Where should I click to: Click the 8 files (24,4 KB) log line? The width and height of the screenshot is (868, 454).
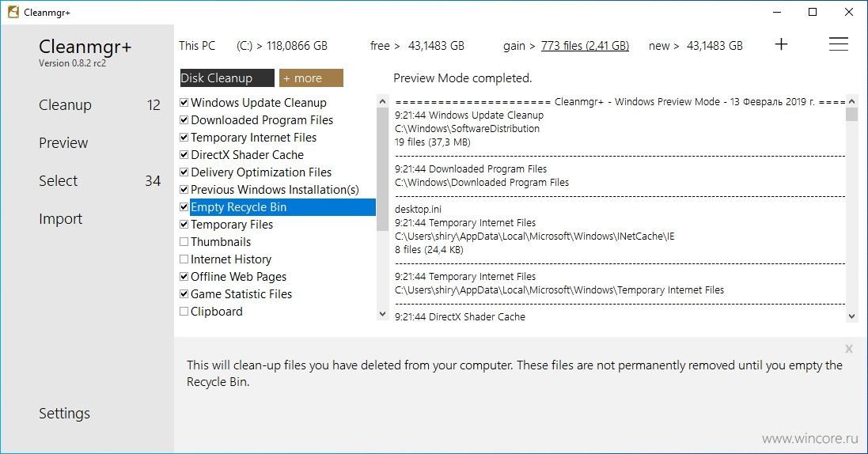tap(429, 250)
